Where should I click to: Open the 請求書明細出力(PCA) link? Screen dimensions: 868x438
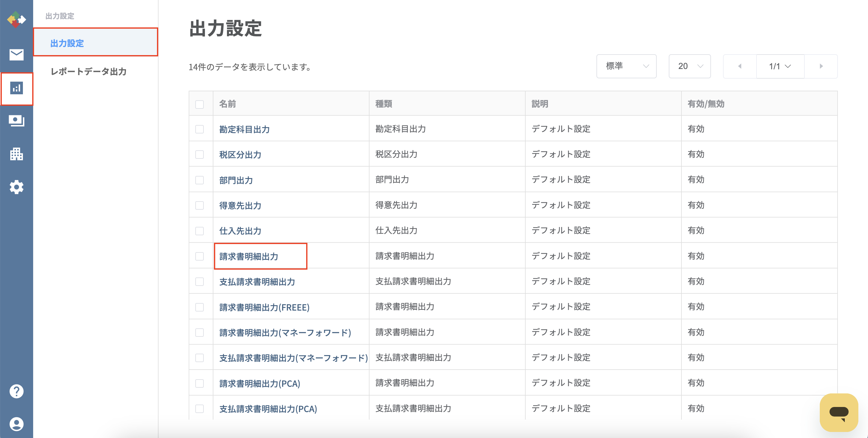259,383
